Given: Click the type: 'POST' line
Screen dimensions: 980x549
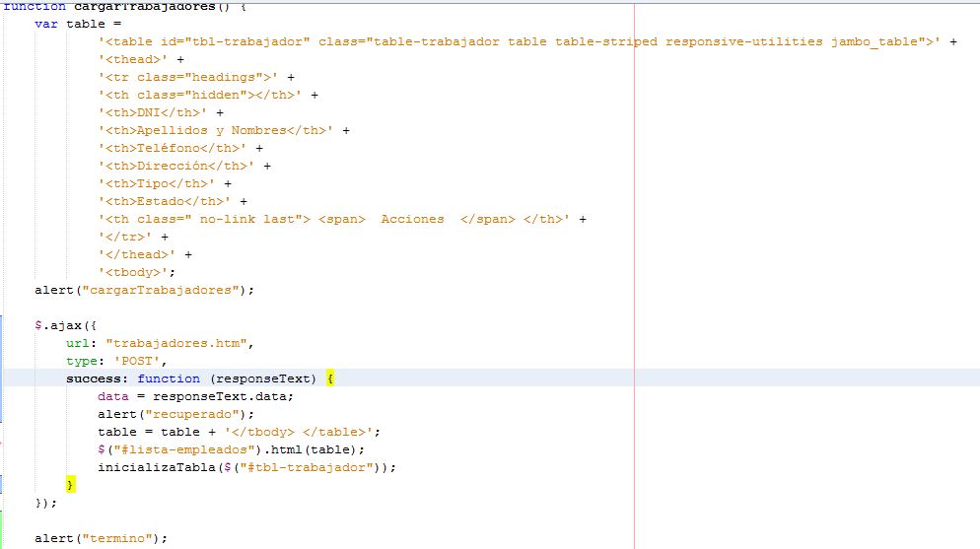Looking at the screenshot, I should point(117,361).
